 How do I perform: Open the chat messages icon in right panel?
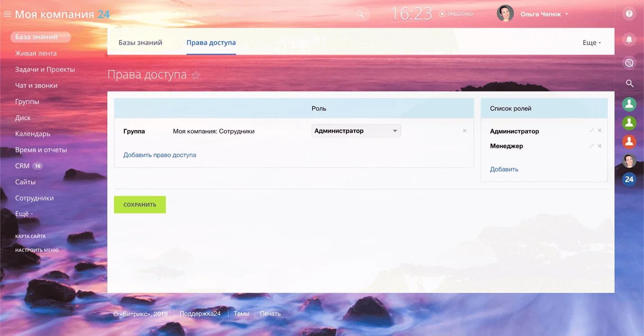pos(629,63)
